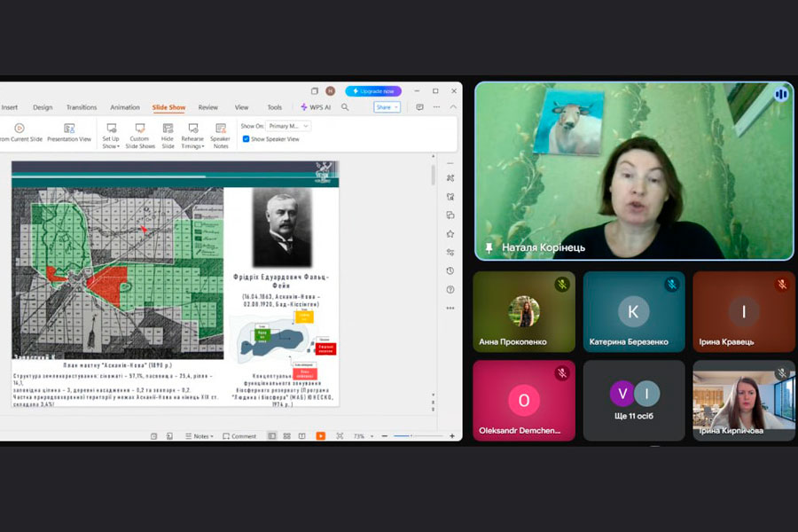Open the Tools ribbon tab

[274, 107]
